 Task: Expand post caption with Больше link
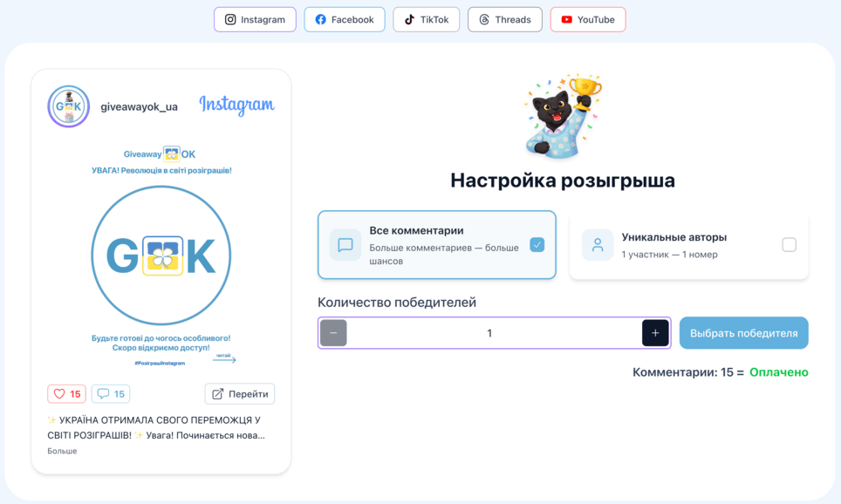[x=62, y=451]
